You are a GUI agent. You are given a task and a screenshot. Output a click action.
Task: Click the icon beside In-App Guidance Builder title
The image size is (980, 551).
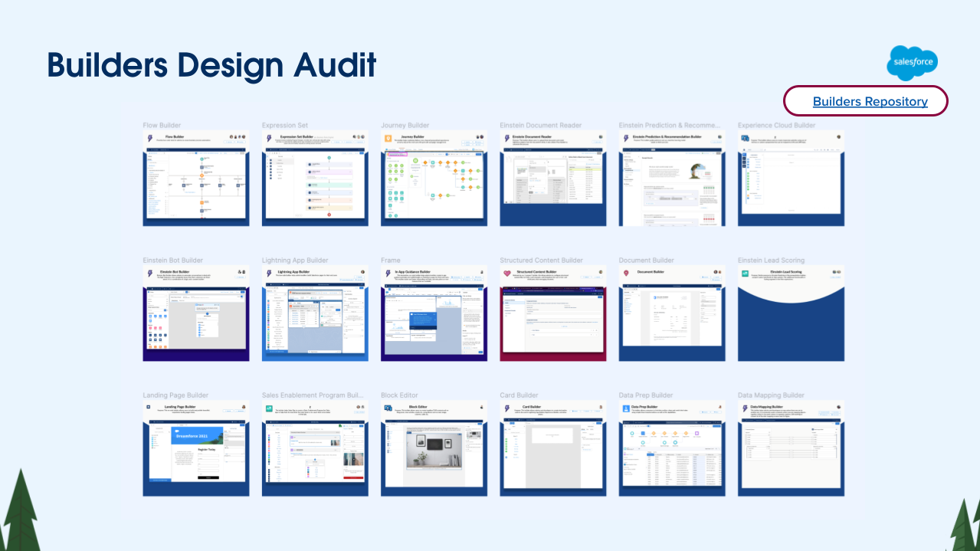(x=388, y=273)
